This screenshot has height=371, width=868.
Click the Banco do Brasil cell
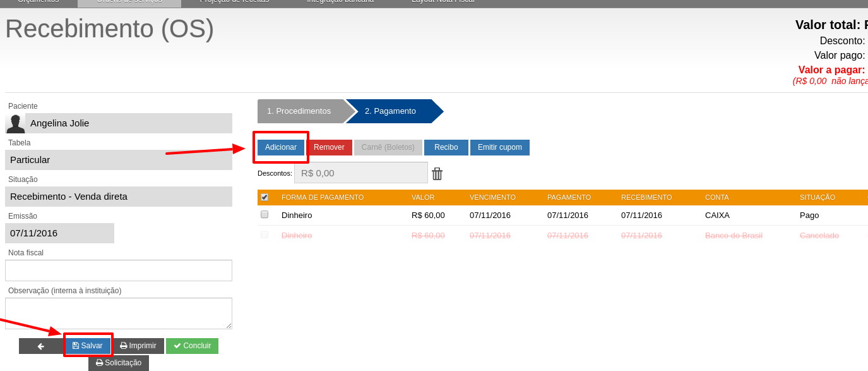point(734,235)
